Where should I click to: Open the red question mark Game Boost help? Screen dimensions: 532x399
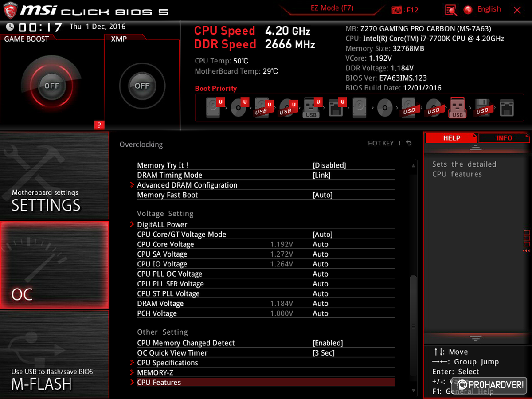click(99, 125)
